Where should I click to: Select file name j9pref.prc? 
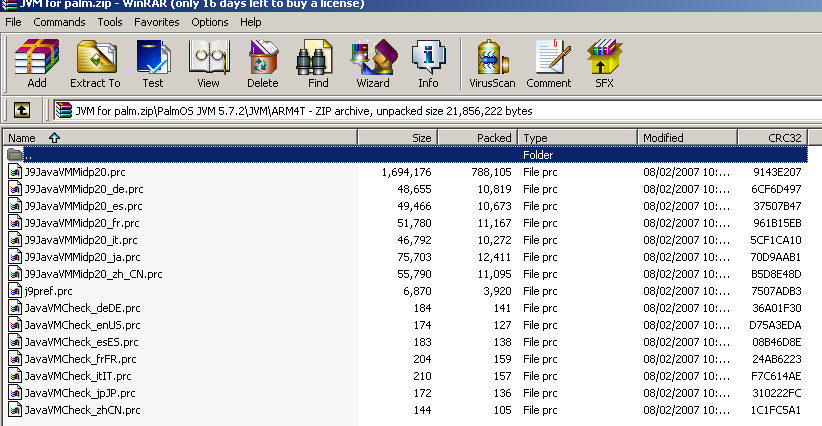(48, 291)
